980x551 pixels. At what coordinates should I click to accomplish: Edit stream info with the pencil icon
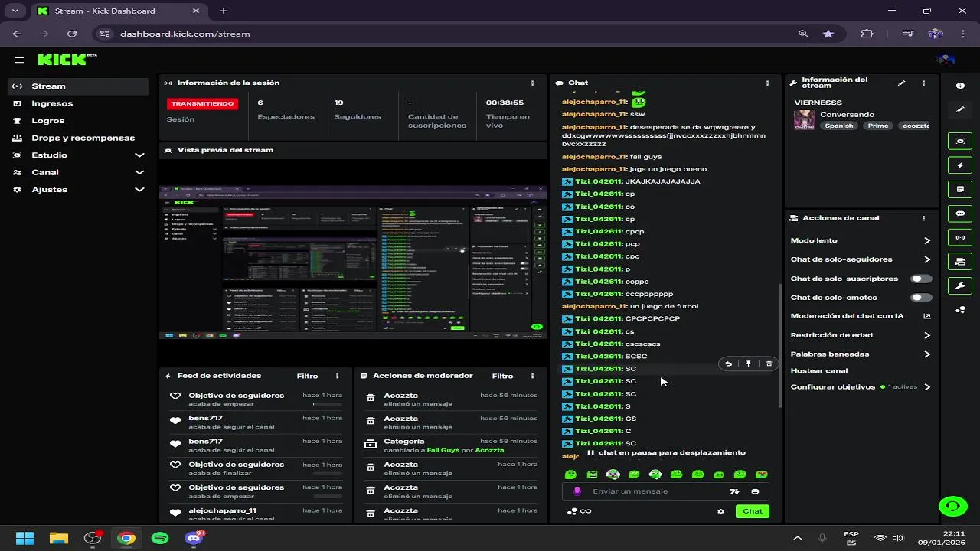click(901, 83)
